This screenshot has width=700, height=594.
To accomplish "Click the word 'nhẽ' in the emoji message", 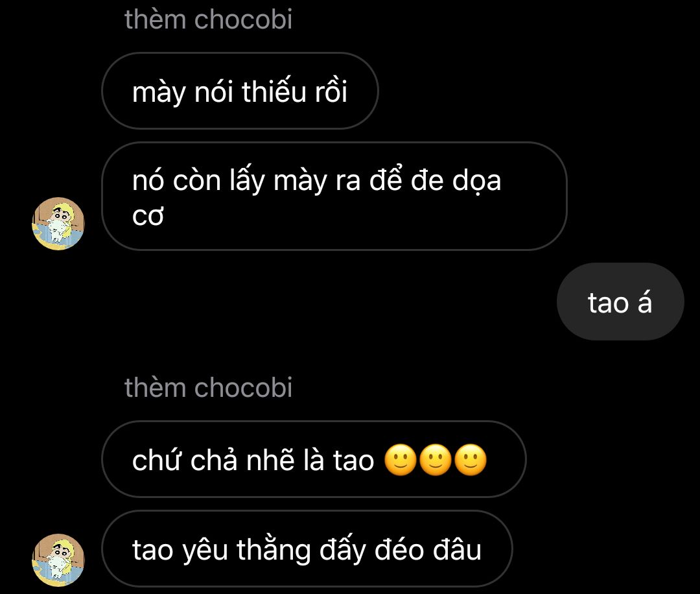I will [x=270, y=460].
